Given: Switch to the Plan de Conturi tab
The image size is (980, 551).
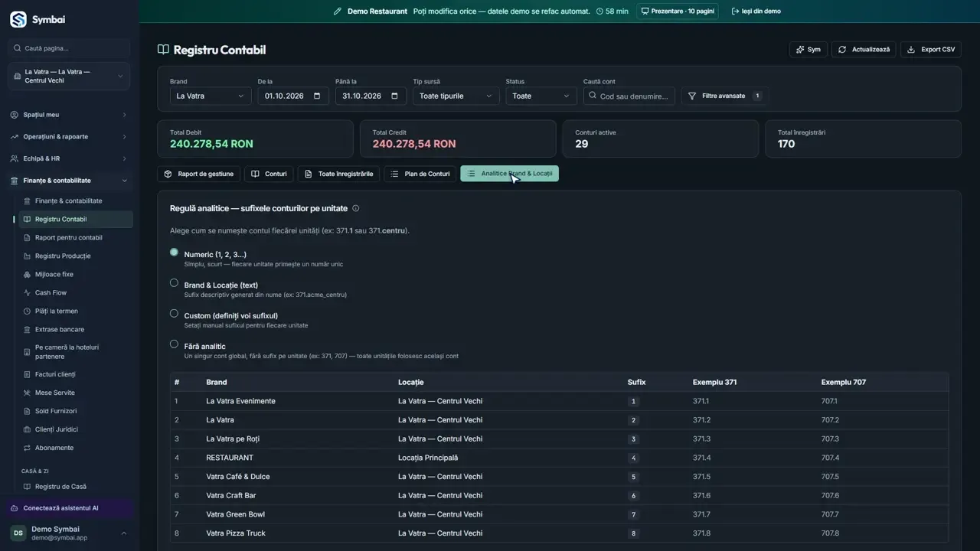Looking at the screenshot, I should coord(420,174).
